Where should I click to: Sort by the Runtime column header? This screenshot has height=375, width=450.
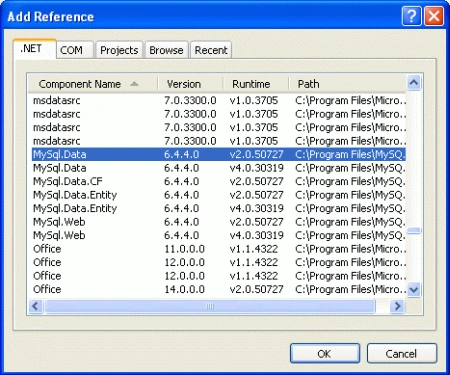255,84
